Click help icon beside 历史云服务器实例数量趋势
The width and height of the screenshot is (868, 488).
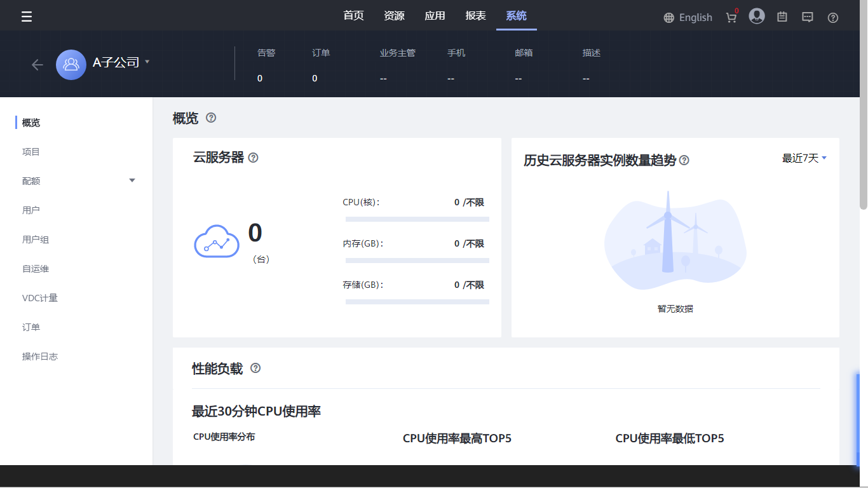pyautogui.click(x=684, y=160)
